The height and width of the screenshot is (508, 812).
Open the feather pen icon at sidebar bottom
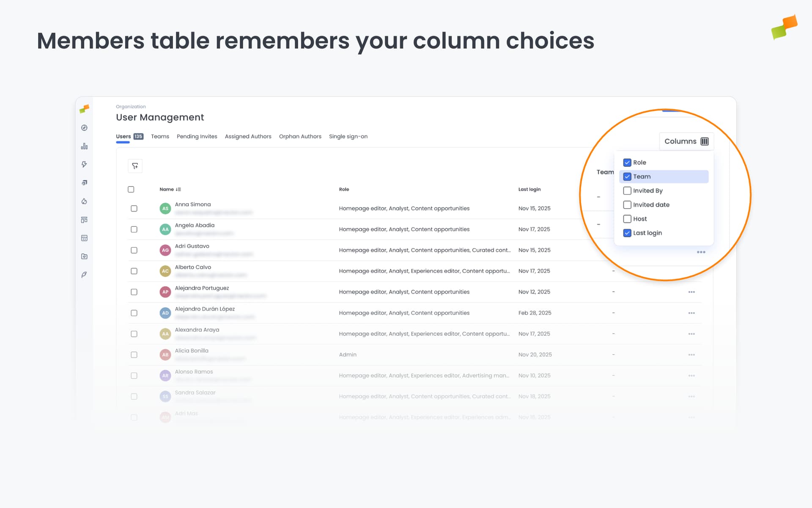(84, 274)
